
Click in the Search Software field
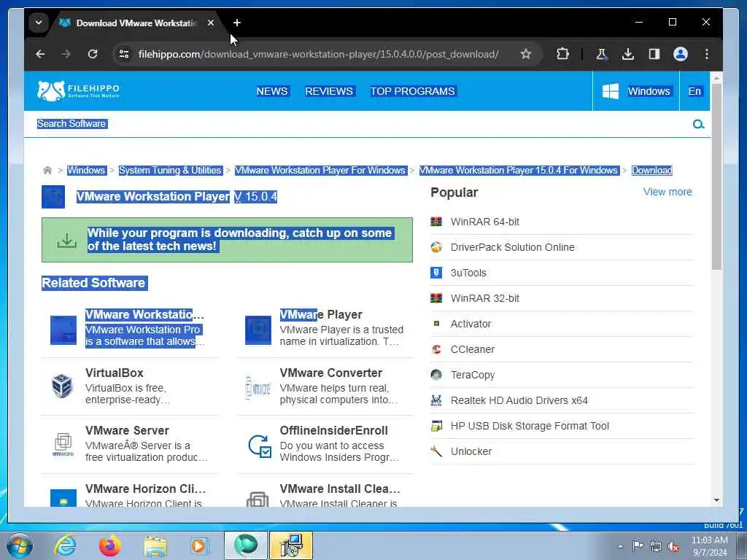(357, 124)
